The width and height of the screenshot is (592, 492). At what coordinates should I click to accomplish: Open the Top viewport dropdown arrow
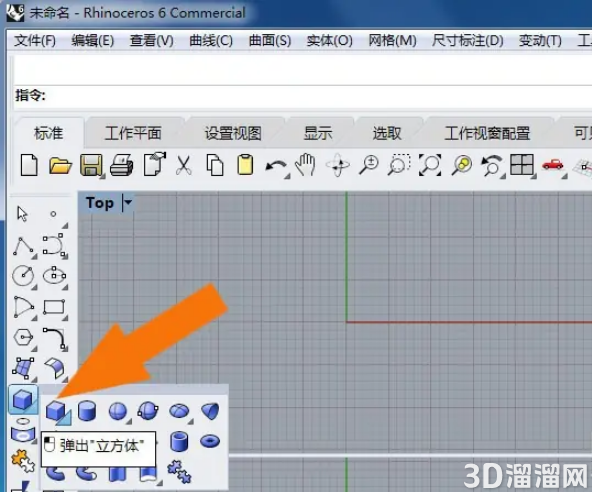coord(128,203)
